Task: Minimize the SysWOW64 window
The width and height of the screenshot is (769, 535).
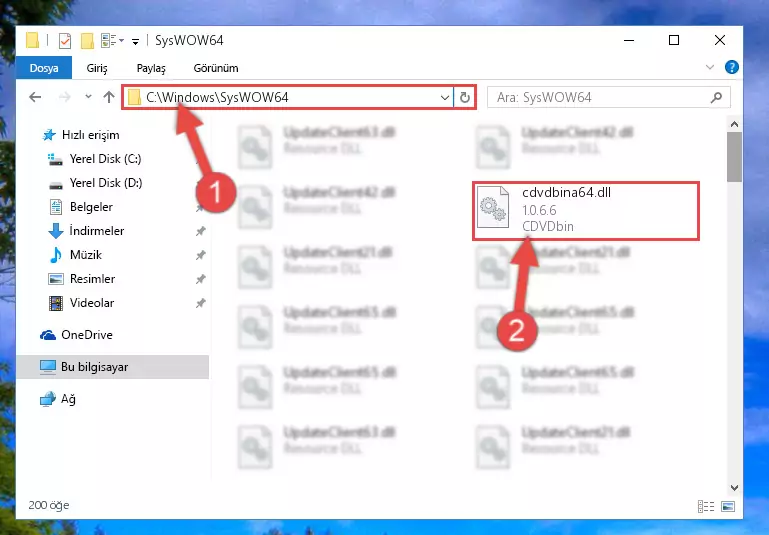Action: pos(629,40)
